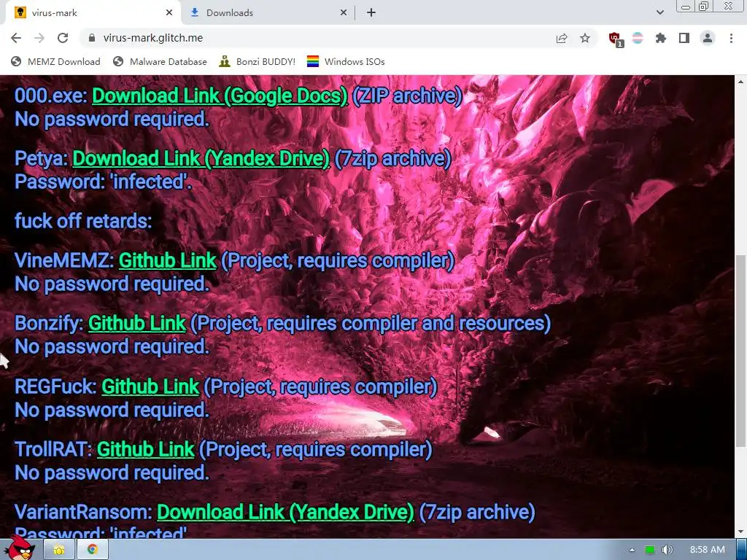747x560 pixels.
Task: Click the lock icon in the address bar
Action: click(92, 38)
